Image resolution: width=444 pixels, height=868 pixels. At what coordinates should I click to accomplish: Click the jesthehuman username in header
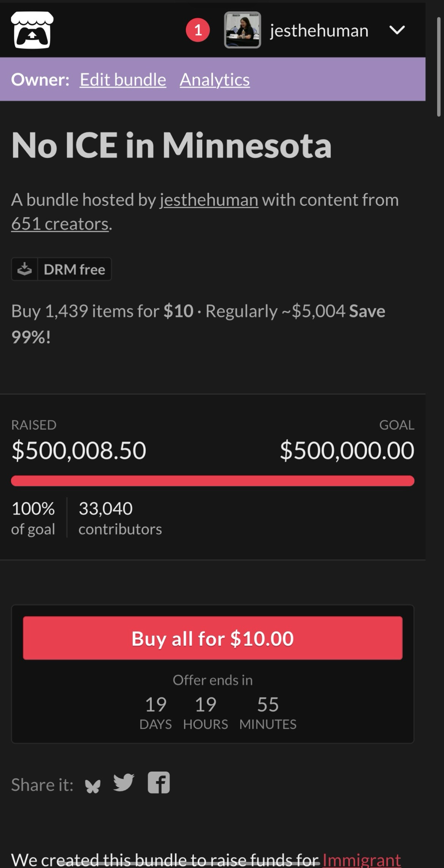pos(319,30)
